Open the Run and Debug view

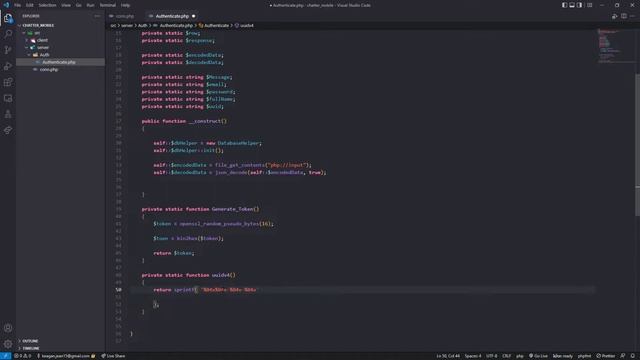click(x=8, y=66)
